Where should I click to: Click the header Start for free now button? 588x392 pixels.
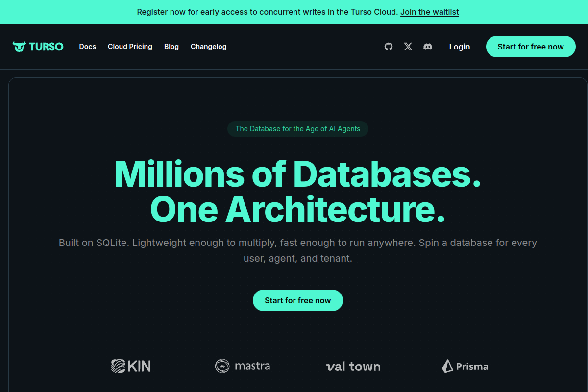(x=531, y=47)
